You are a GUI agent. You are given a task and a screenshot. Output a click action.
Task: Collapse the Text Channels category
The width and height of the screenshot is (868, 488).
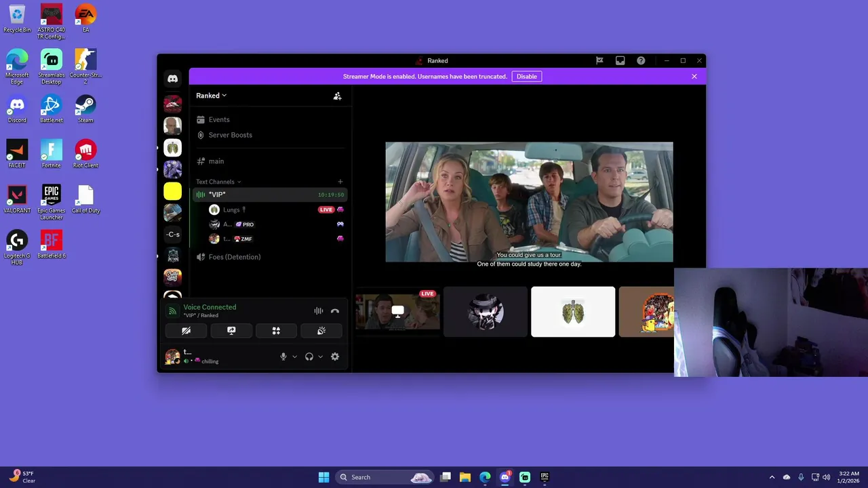[x=218, y=182]
